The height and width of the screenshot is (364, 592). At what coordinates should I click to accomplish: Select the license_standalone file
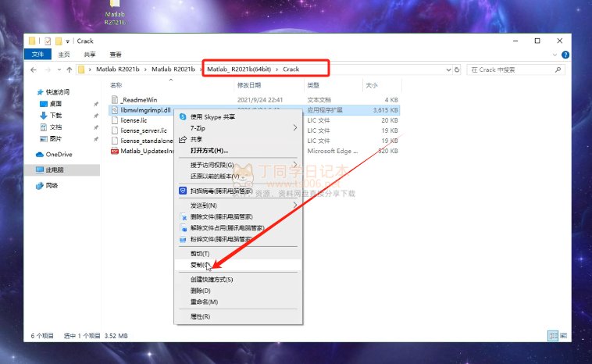(142, 141)
